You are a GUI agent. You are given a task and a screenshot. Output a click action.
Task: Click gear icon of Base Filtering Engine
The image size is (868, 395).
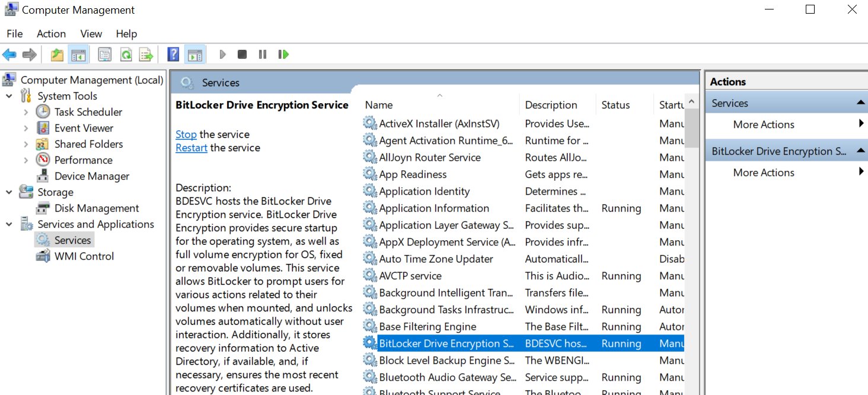pos(370,326)
